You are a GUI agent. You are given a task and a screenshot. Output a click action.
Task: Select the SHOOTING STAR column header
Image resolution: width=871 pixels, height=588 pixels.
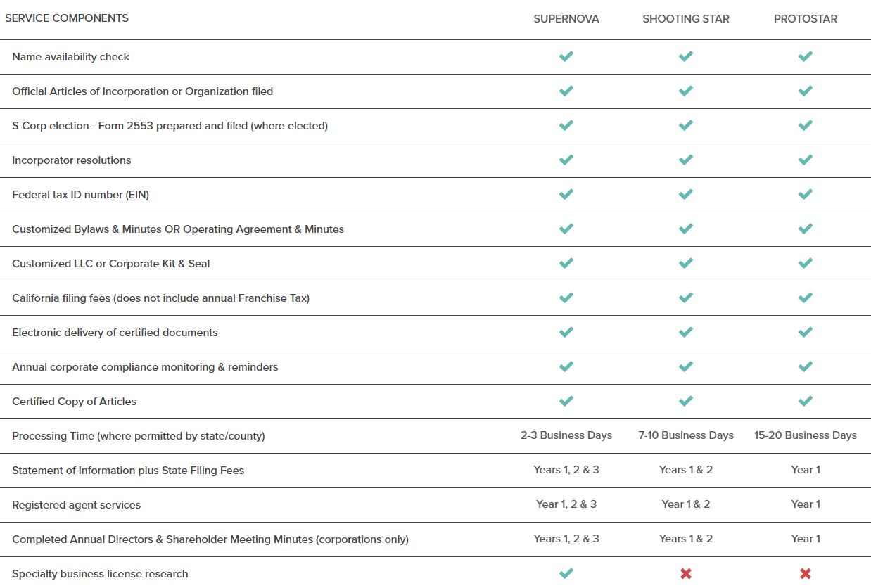point(686,19)
